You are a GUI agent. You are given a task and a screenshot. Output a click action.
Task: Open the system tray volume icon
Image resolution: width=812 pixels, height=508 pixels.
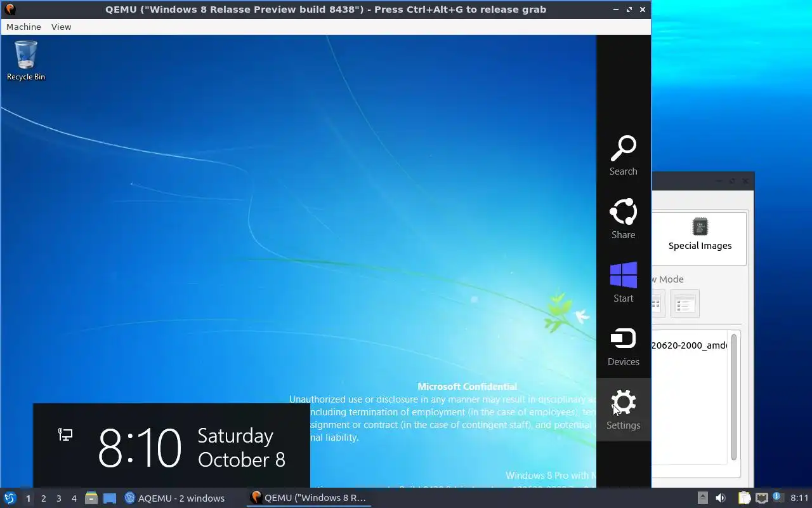721,498
